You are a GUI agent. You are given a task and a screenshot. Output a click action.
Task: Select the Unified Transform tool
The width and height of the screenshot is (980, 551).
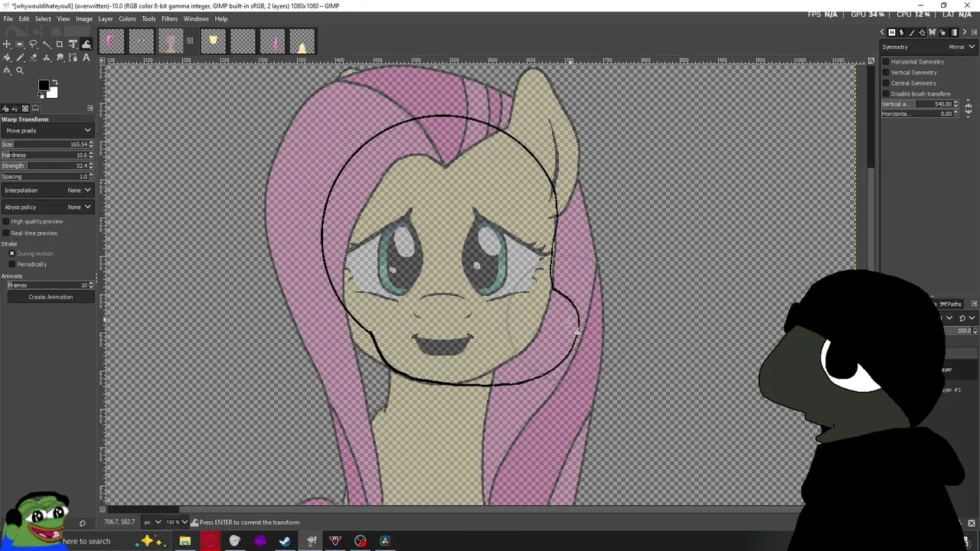pos(73,44)
